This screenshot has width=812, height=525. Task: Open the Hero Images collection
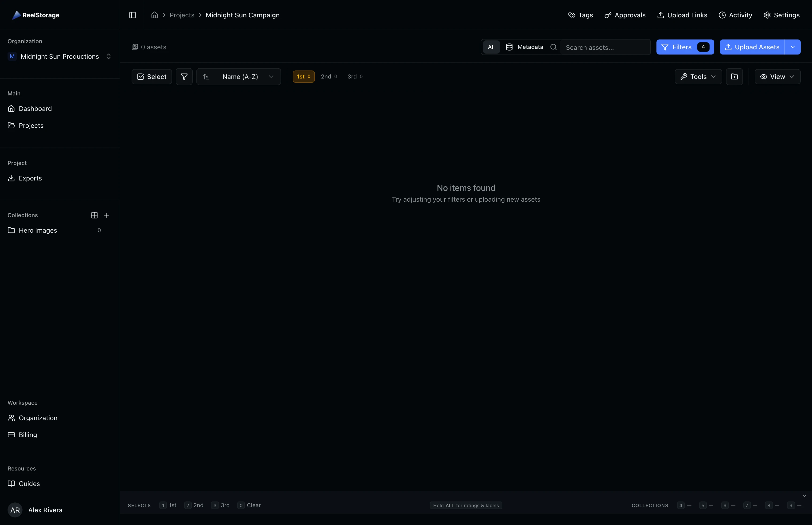tap(38, 230)
